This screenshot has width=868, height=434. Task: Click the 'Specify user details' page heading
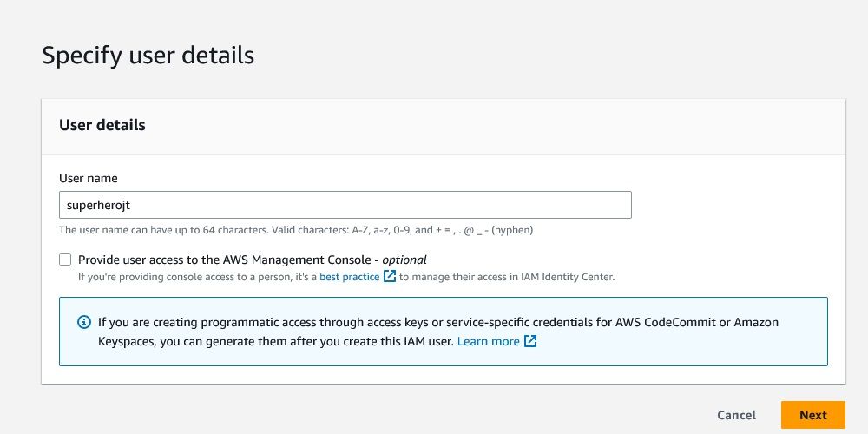(x=148, y=56)
